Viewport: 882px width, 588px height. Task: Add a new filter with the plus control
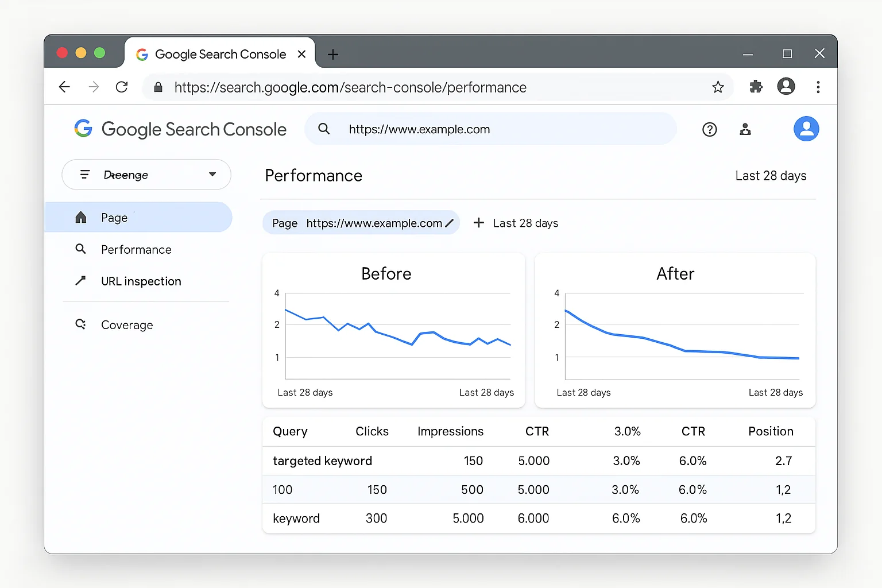click(479, 223)
